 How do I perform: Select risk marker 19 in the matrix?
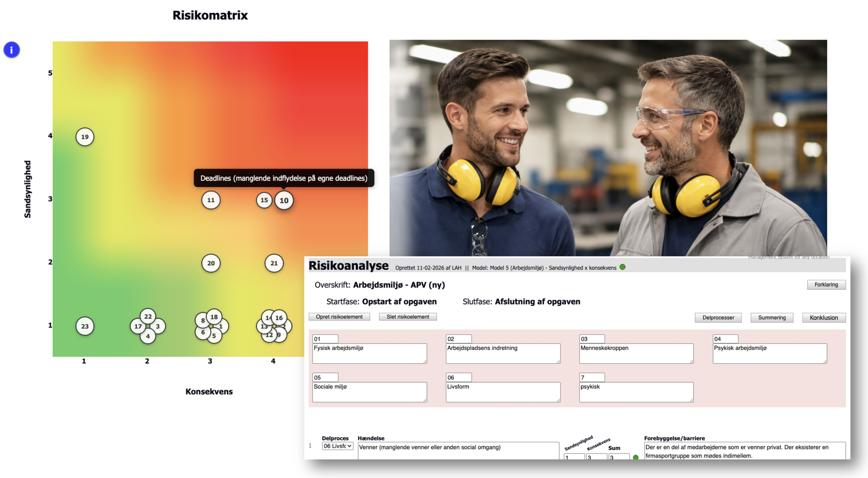[x=85, y=137]
